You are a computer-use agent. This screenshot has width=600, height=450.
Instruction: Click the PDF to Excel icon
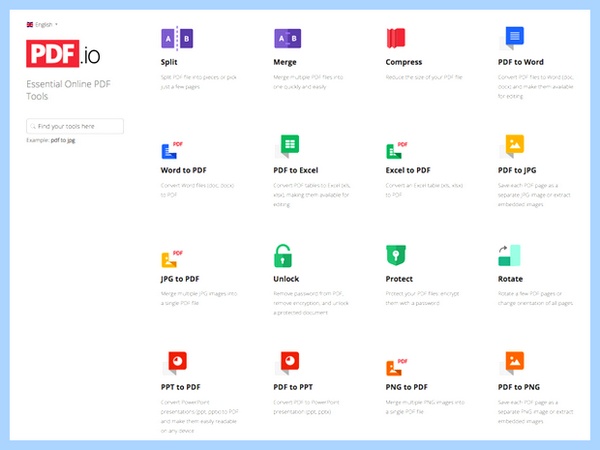pyautogui.click(x=287, y=147)
